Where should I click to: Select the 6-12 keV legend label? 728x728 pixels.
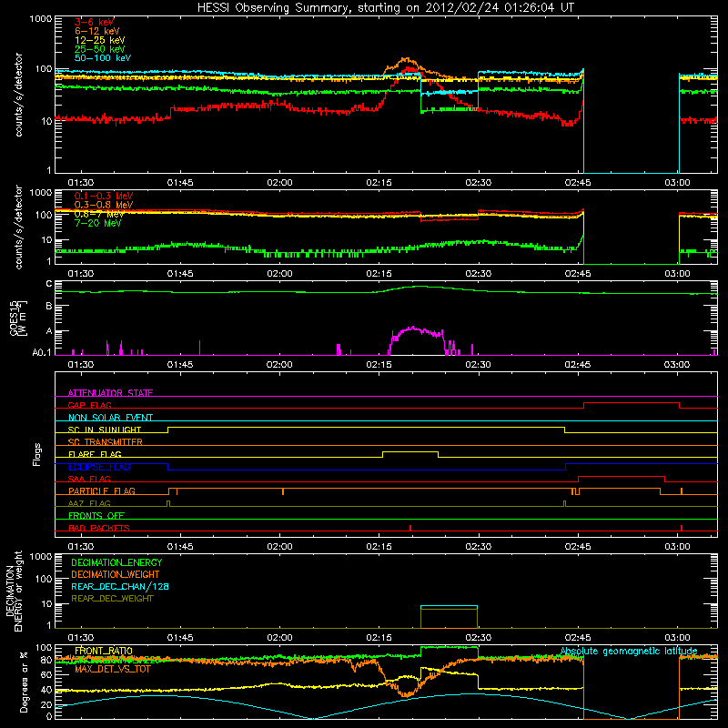pos(97,31)
